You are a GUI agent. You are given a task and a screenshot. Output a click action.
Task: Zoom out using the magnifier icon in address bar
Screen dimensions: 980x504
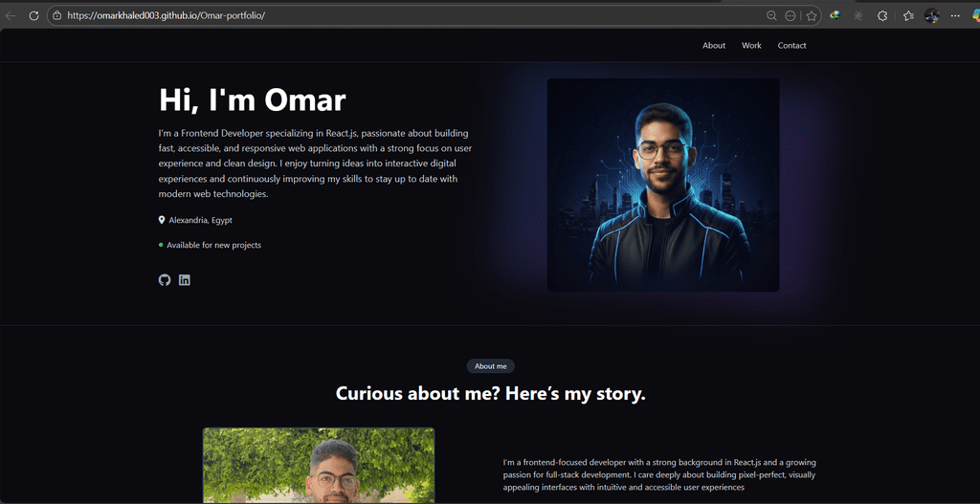point(772,15)
